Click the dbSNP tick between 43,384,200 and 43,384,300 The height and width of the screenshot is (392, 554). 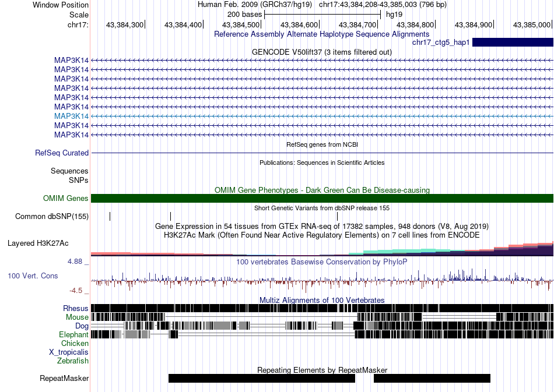tap(110, 216)
